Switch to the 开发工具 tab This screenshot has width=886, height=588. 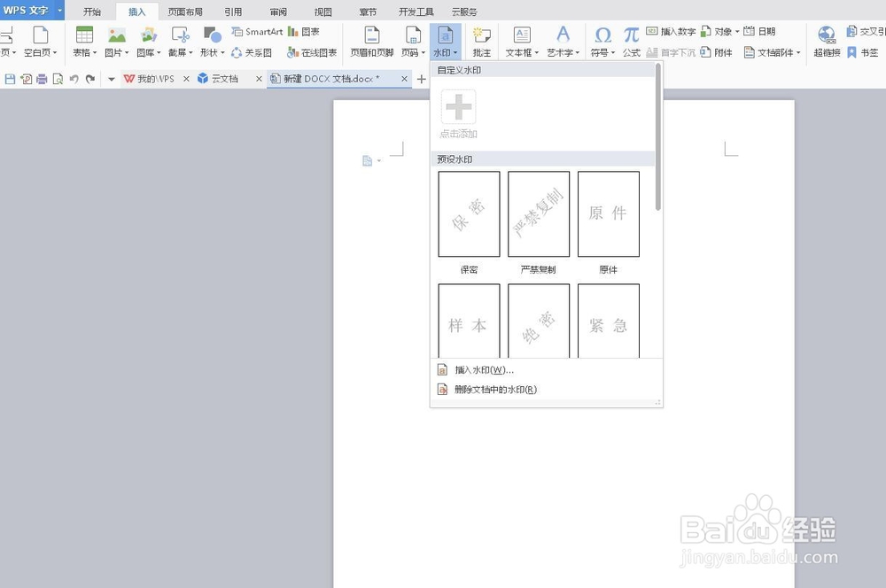tap(416, 12)
